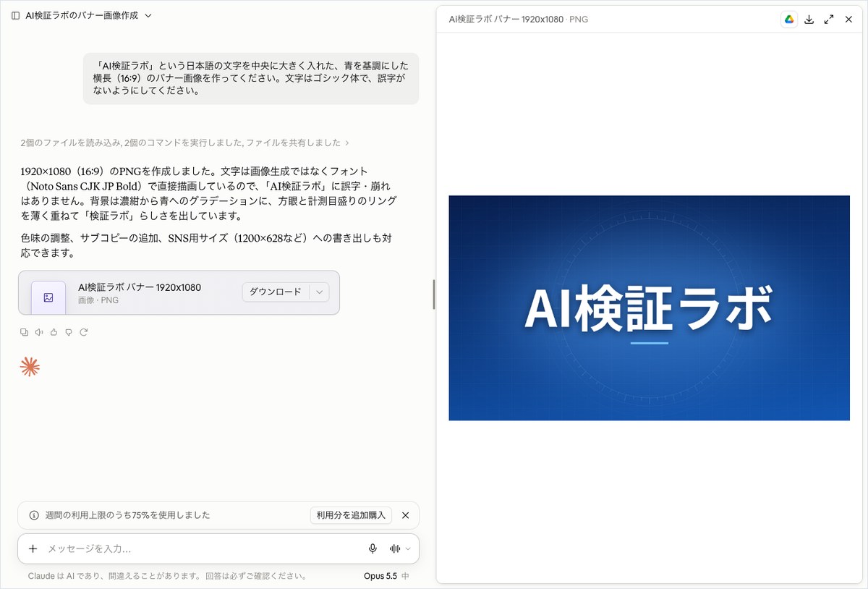Dismiss the usage limit notice
This screenshot has width=868, height=589.
(x=406, y=515)
